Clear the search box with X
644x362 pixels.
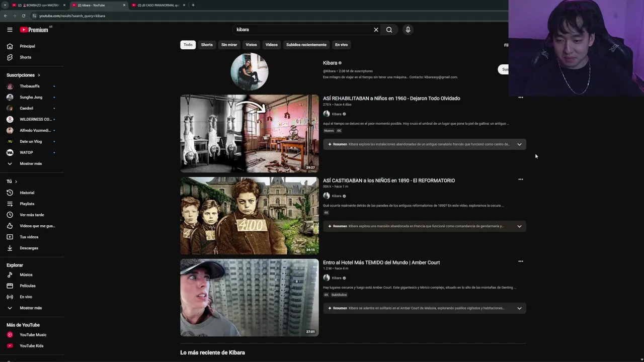tap(376, 30)
